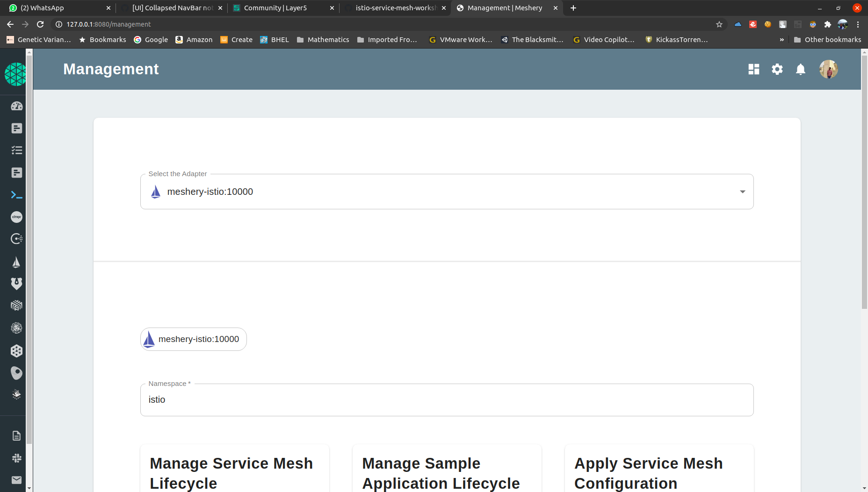868x492 pixels.
Task: Open the Imported Fro… bookmarks folder
Action: coord(387,40)
